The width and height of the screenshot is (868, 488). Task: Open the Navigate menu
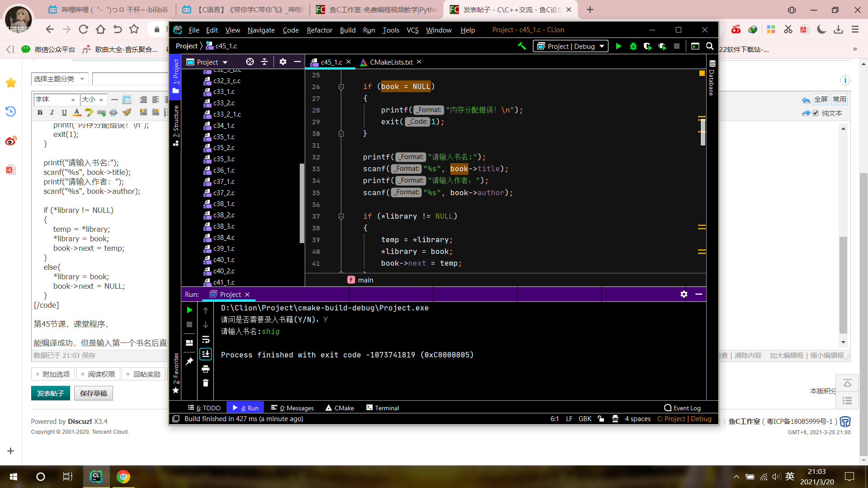point(261,30)
